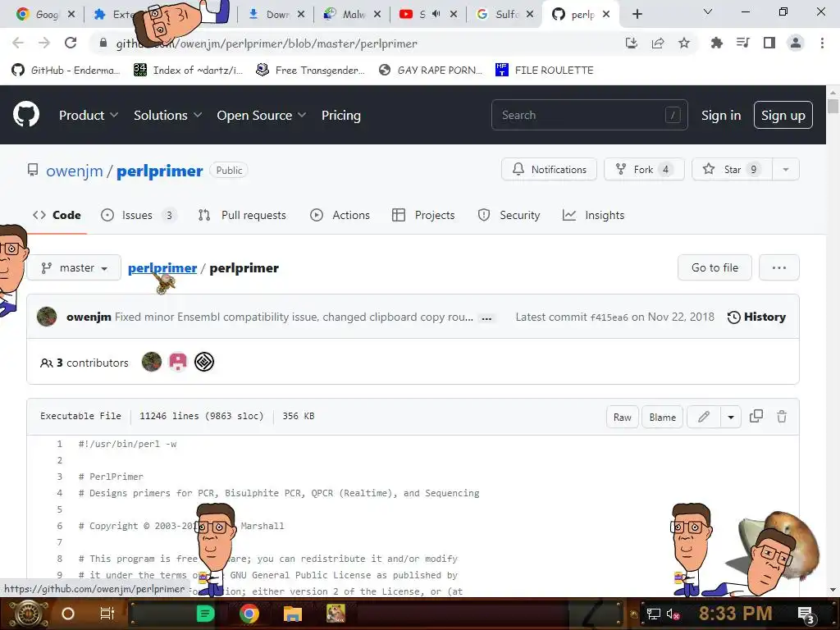Image resolution: width=840 pixels, height=630 pixels.
Task: Open Chrome side panel icon
Action: [769, 43]
